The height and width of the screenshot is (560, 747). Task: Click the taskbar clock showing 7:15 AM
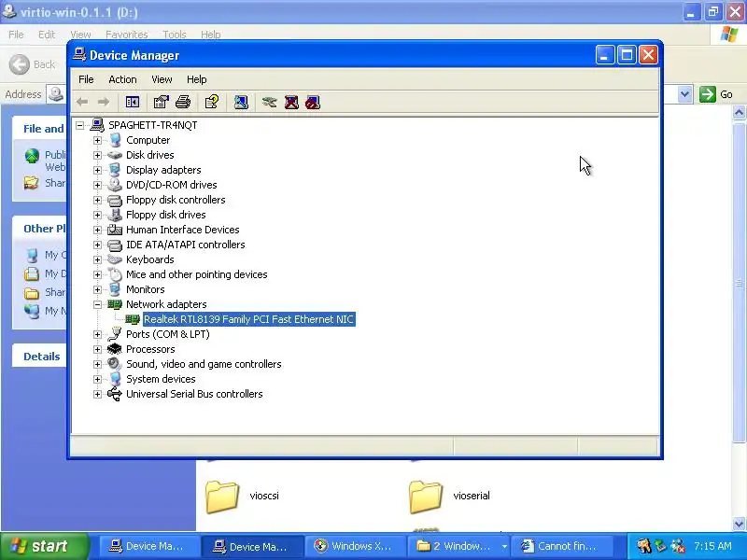point(712,546)
